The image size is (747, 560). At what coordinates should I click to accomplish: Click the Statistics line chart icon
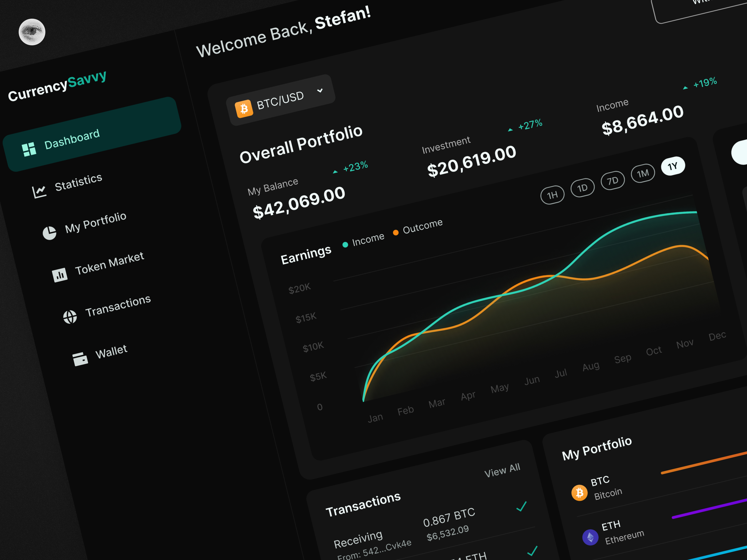coord(39,192)
